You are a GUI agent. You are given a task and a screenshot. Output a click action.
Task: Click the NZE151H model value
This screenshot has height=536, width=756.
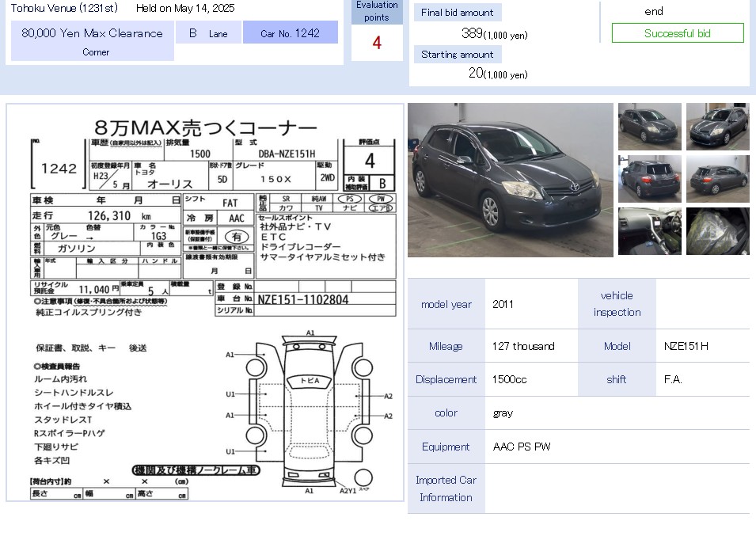686,346
